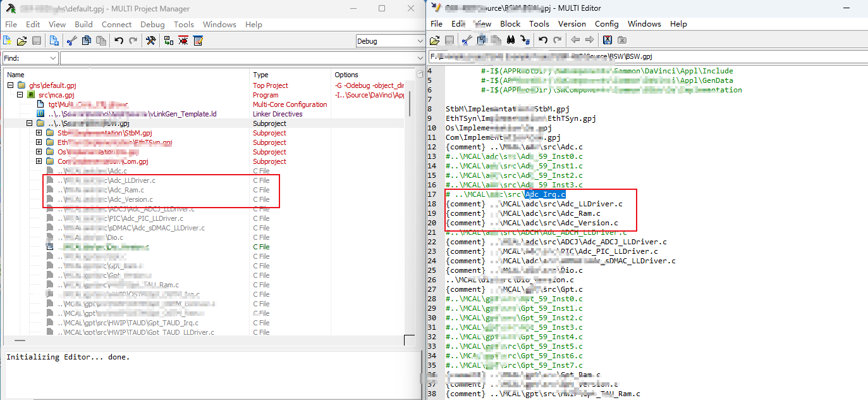Open the Find: type dropdown

[52, 58]
